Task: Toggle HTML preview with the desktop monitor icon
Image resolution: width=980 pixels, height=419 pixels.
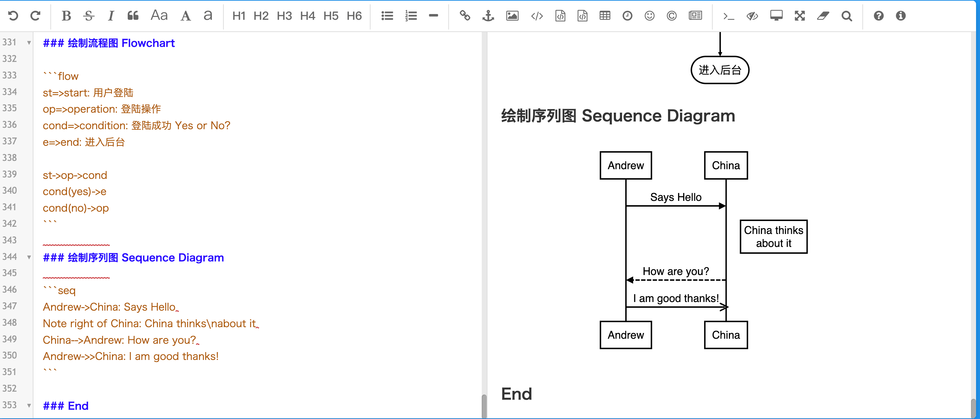Action: click(776, 15)
